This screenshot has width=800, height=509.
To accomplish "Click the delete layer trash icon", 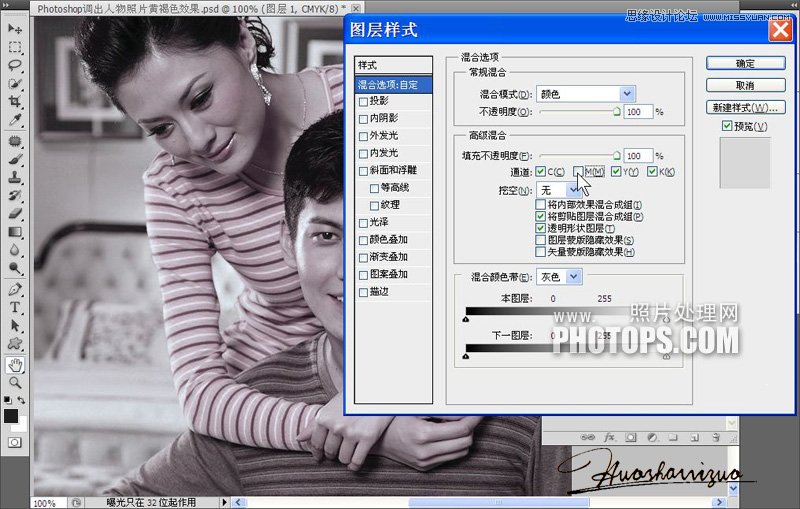I will click(716, 437).
